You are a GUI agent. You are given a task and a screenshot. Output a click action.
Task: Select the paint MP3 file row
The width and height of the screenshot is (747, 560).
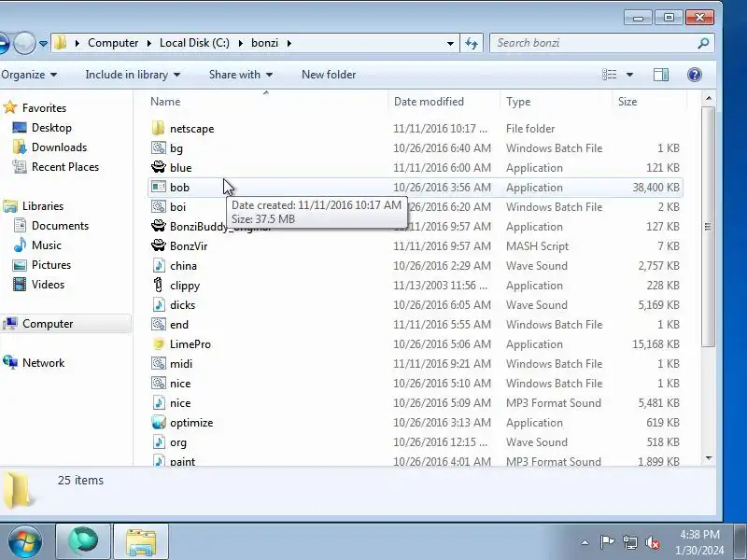(x=416, y=460)
